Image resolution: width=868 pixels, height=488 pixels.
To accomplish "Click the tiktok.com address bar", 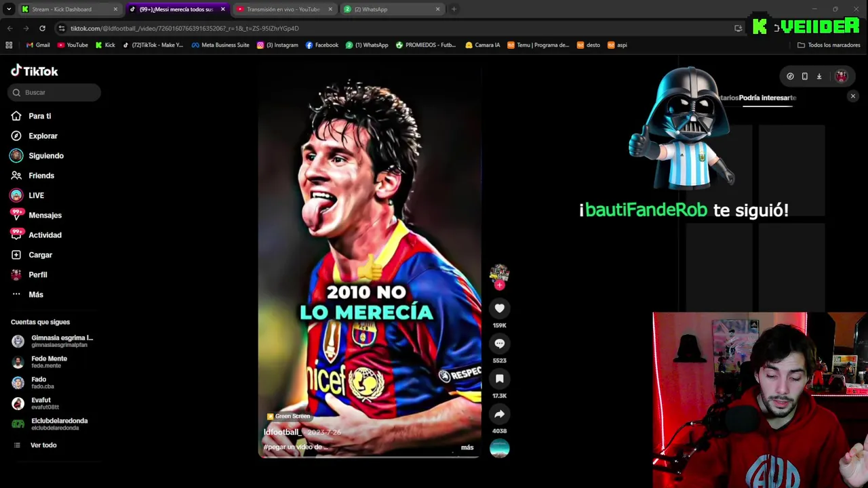I will tap(393, 28).
